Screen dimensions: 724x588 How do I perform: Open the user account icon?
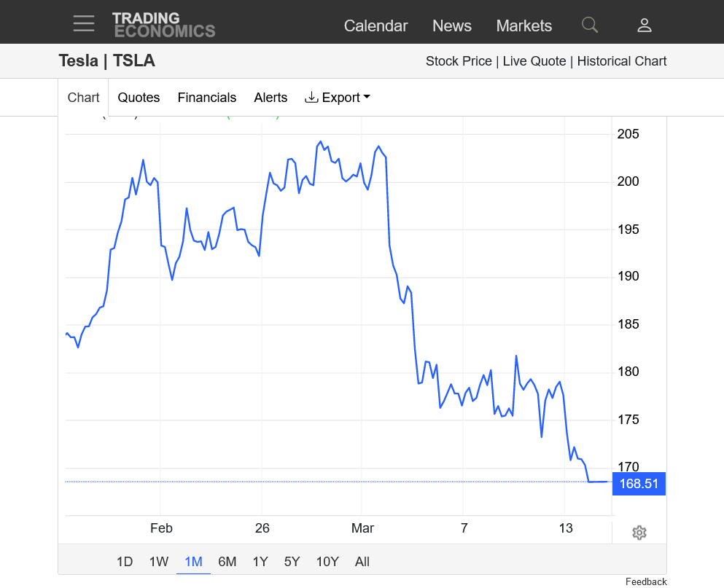point(644,26)
